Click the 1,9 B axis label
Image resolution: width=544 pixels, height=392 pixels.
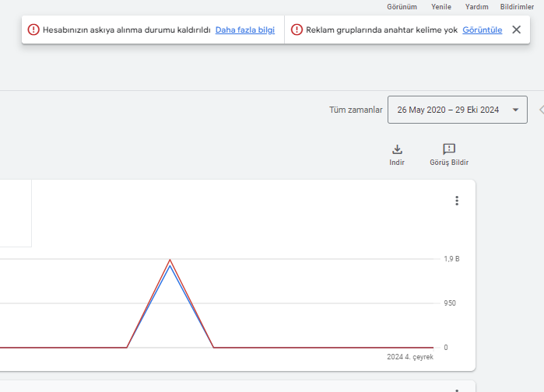451,259
